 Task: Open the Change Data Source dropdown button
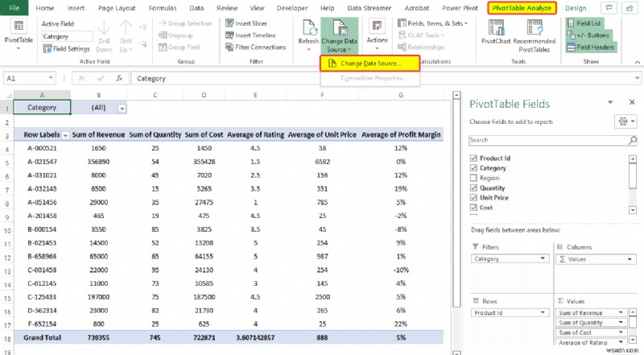(339, 36)
